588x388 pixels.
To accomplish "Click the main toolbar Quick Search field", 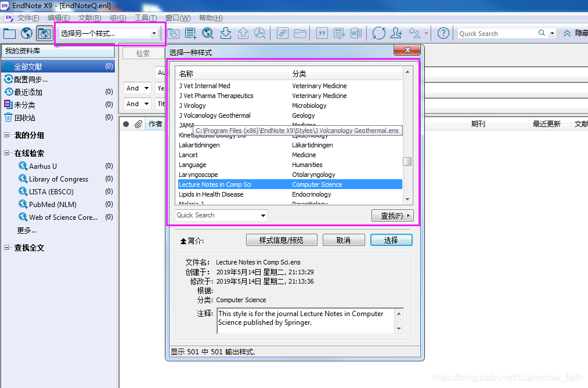I will [497, 33].
